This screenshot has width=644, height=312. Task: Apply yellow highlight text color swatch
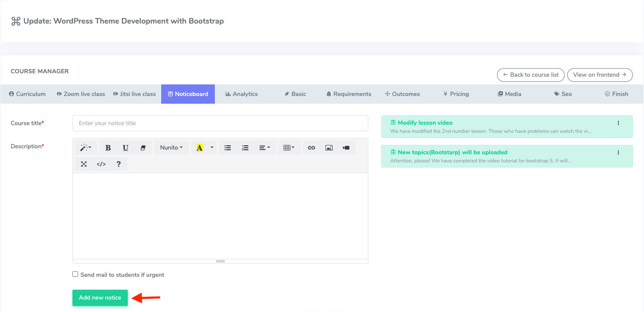tap(199, 148)
